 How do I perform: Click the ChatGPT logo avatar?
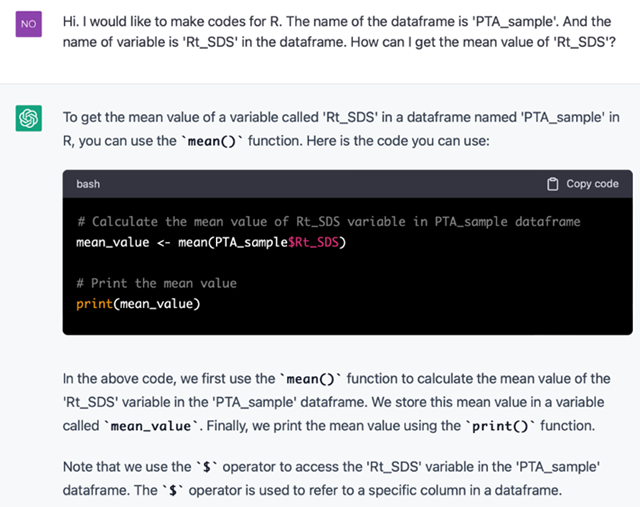(x=28, y=119)
